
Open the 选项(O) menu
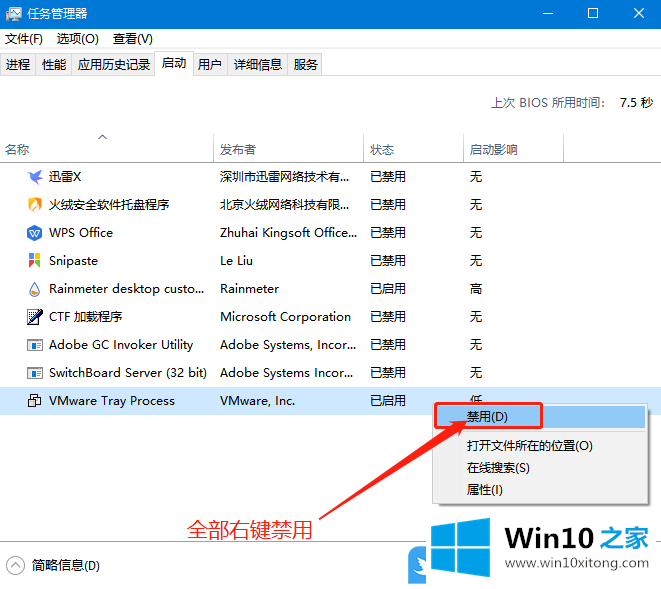78,39
